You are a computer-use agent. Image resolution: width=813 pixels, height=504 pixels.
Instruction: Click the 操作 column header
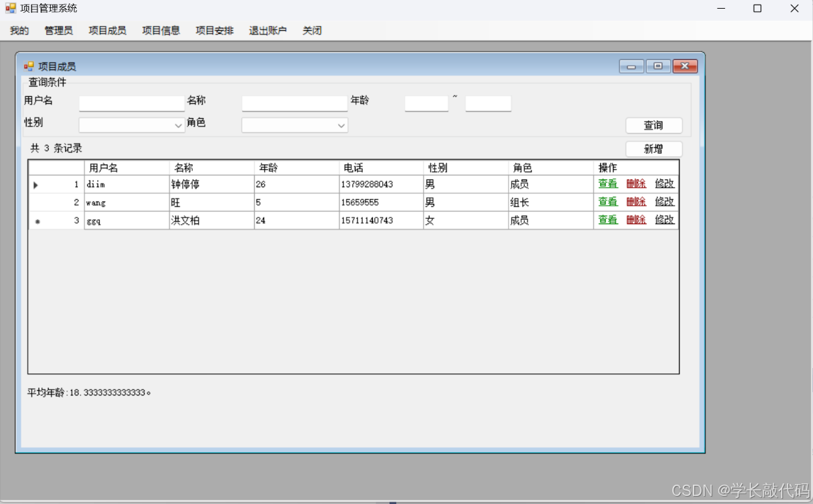click(636, 168)
